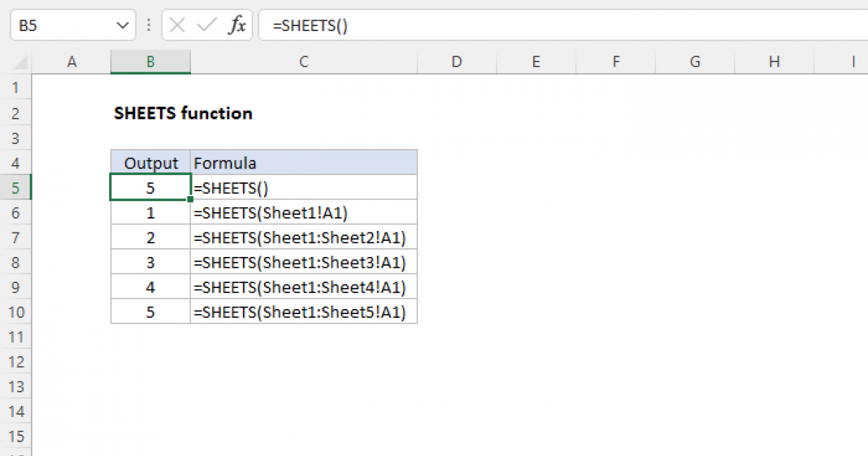Select column header C
The height and width of the screenshot is (456, 868).
pyautogui.click(x=303, y=62)
